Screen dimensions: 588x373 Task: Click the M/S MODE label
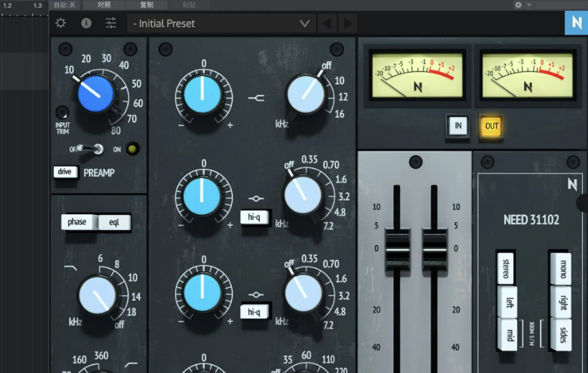click(x=533, y=333)
